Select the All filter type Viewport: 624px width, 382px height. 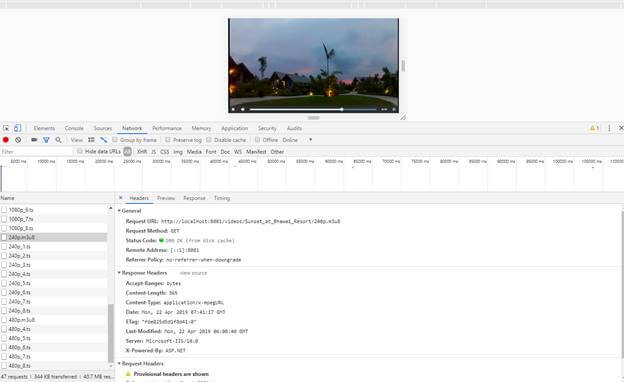[x=127, y=152]
